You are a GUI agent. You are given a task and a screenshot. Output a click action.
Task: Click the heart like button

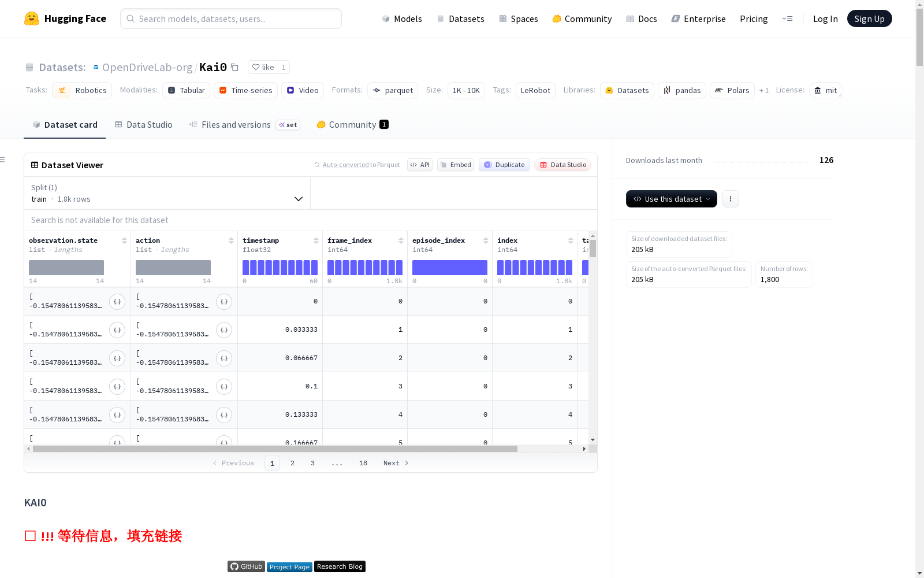pyautogui.click(x=263, y=67)
